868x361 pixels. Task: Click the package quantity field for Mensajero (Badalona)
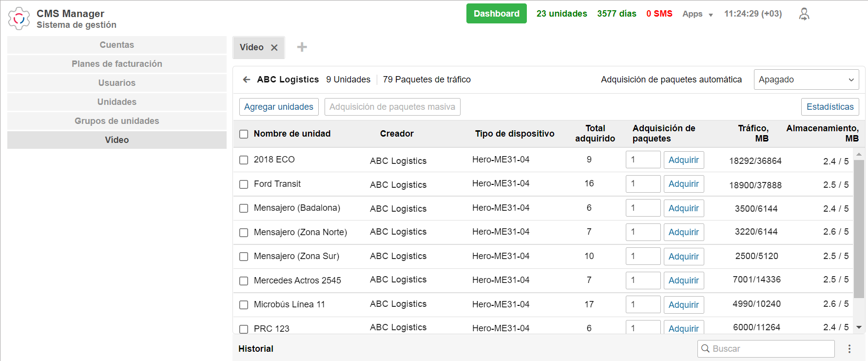pyautogui.click(x=642, y=208)
